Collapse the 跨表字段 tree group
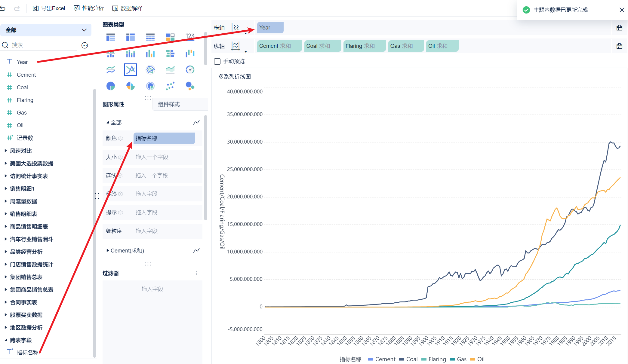 click(6, 340)
